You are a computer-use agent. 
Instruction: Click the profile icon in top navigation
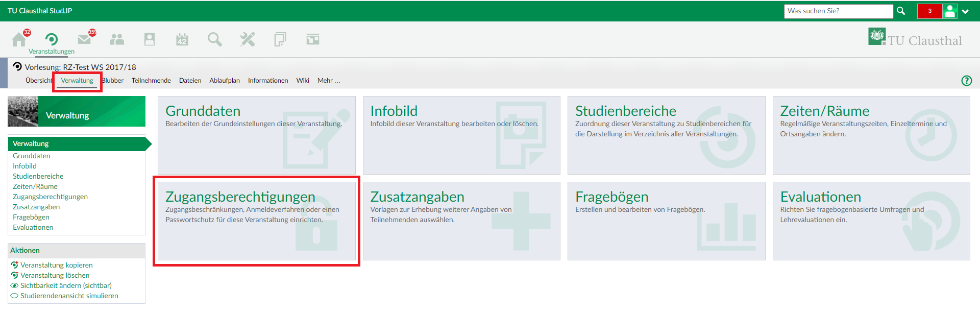point(150,39)
